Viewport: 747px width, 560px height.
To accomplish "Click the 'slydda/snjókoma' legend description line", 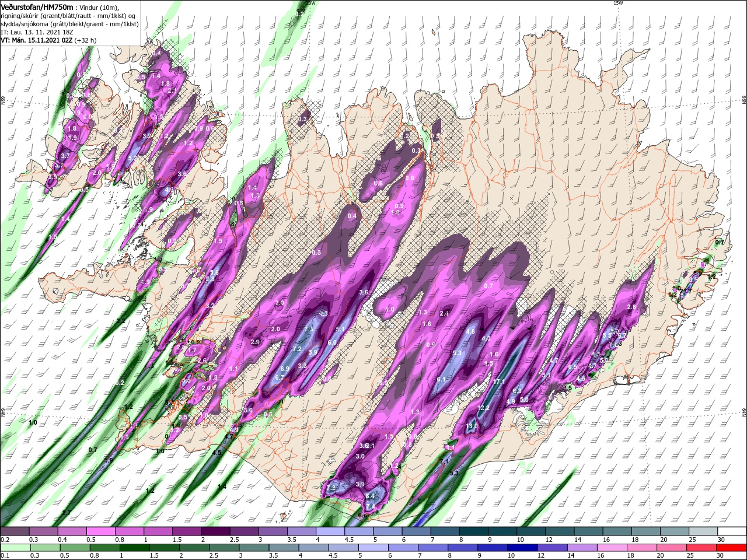I will (x=69, y=24).
